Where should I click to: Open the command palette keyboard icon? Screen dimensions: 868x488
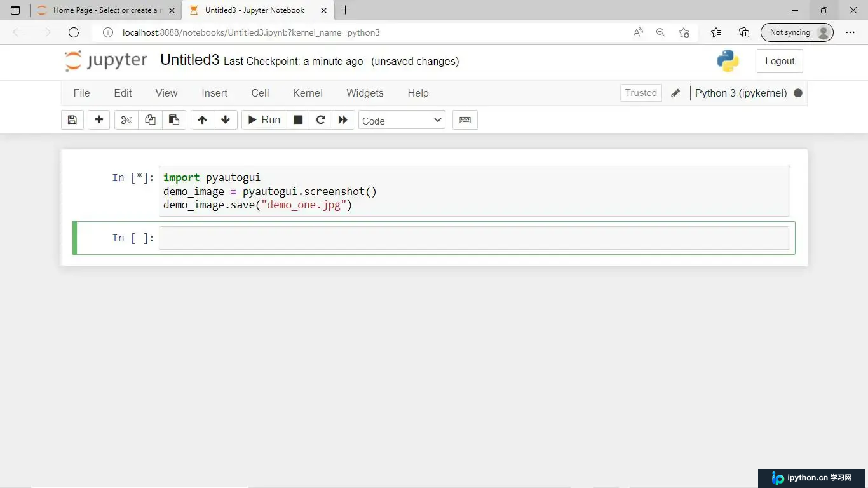tap(465, 120)
